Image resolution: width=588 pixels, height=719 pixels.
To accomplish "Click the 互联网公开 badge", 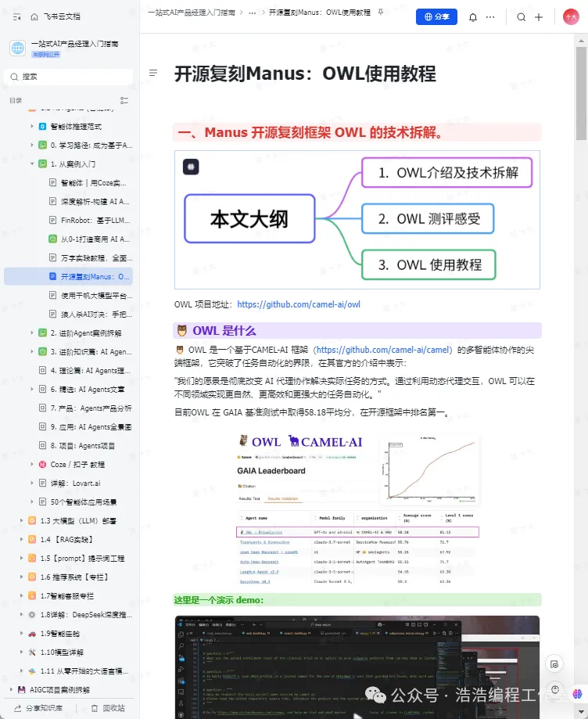I will click(x=46, y=55).
